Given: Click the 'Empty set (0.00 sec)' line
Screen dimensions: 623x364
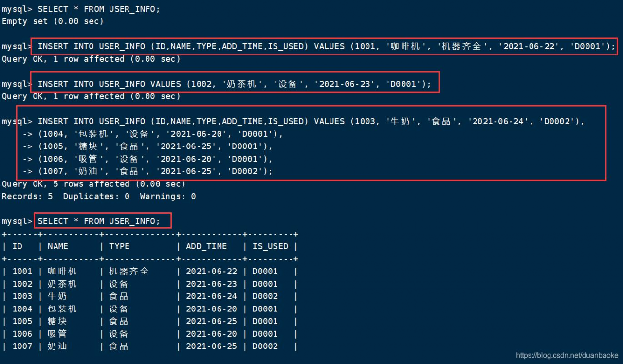Looking at the screenshot, I should click(53, 21).
